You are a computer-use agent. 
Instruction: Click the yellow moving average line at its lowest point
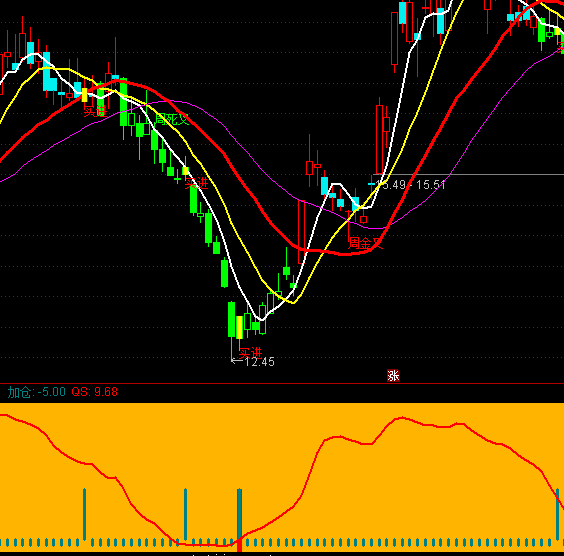coord(294,302)
